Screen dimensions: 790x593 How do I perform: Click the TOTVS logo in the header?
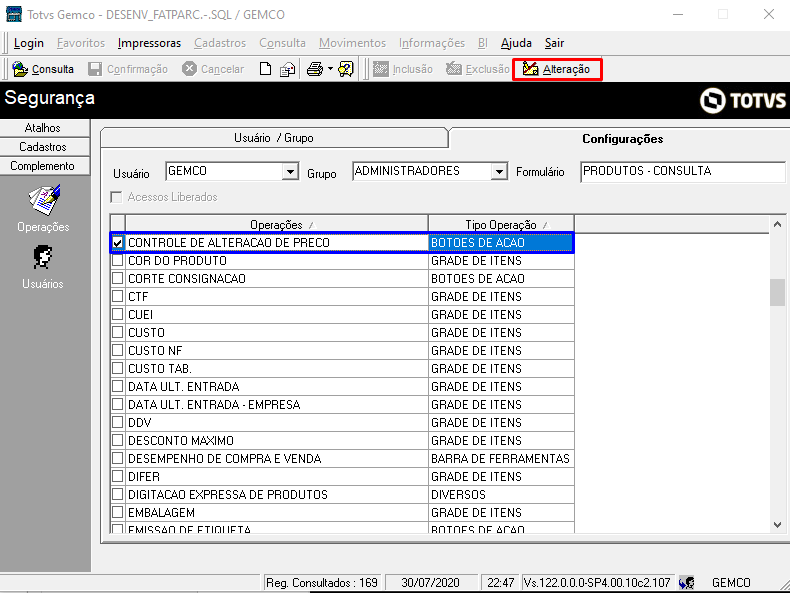tap(743, 100)
